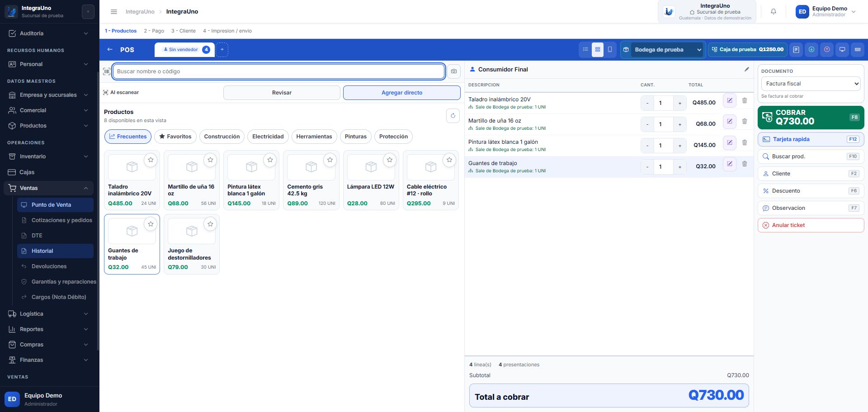Toggle favorite on Juego de destornilladores
Screen dimensions: 868x412
210,224
